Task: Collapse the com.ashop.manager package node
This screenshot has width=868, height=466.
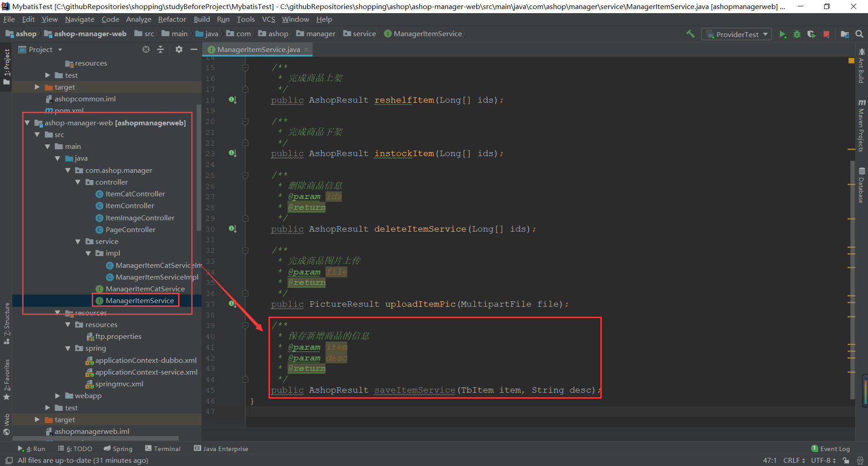Action: click(x=68, y=170)
